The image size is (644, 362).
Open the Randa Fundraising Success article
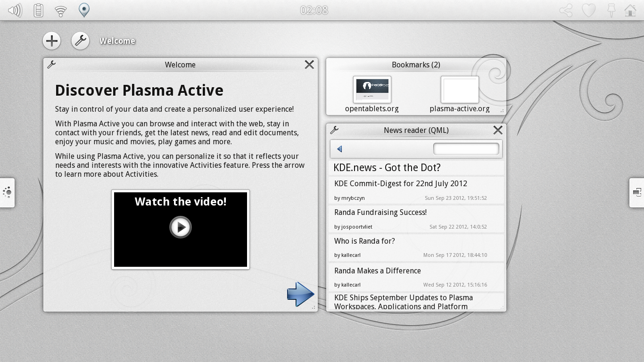pos(380,213)
